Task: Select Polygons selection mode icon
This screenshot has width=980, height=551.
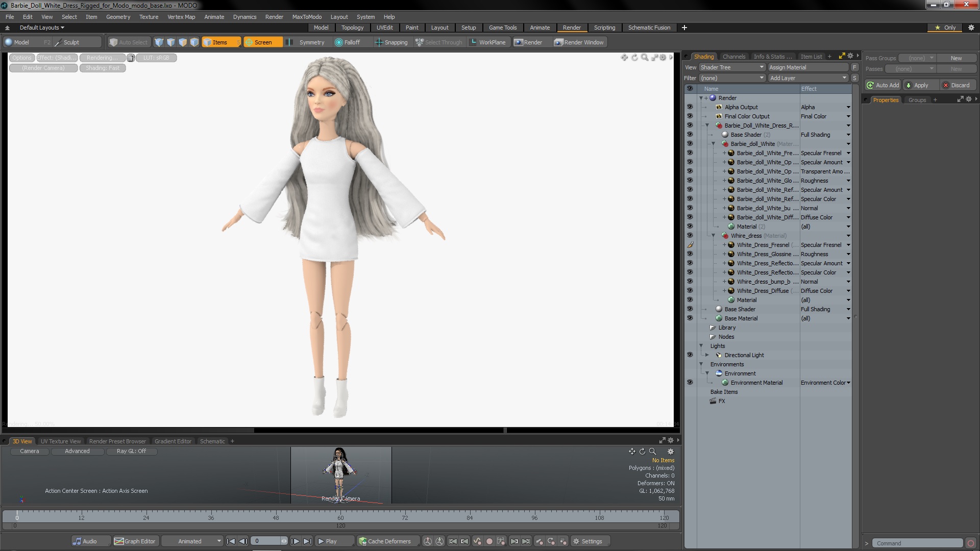Action: tap(183, 42)
